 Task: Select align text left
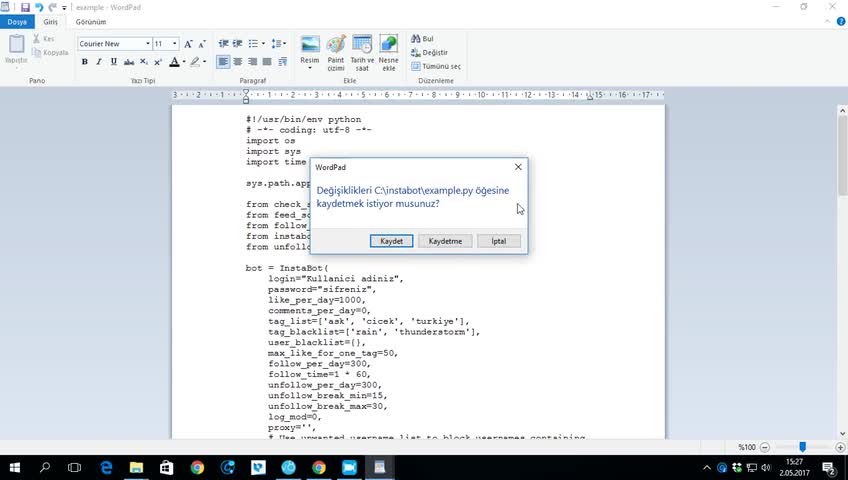223,62
